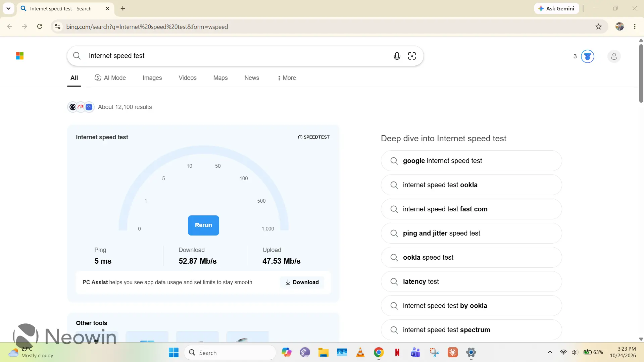Expand the tab search dropdown arrow
The height and width of the screenshot is (362, 644).
[x=8, y=8]
